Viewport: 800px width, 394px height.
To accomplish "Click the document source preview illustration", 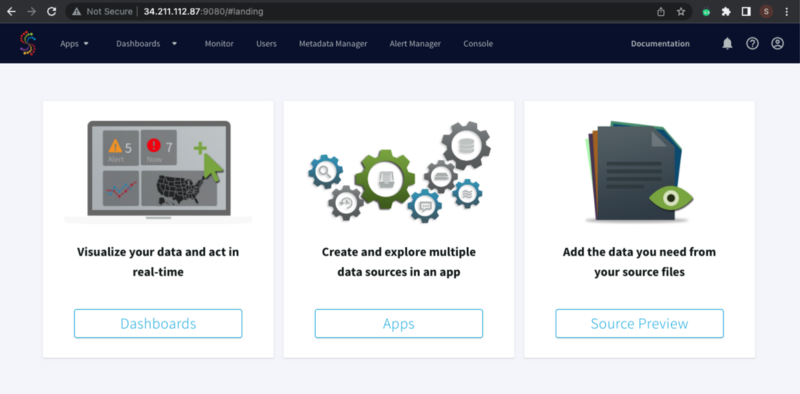I will tap(639, 171).
